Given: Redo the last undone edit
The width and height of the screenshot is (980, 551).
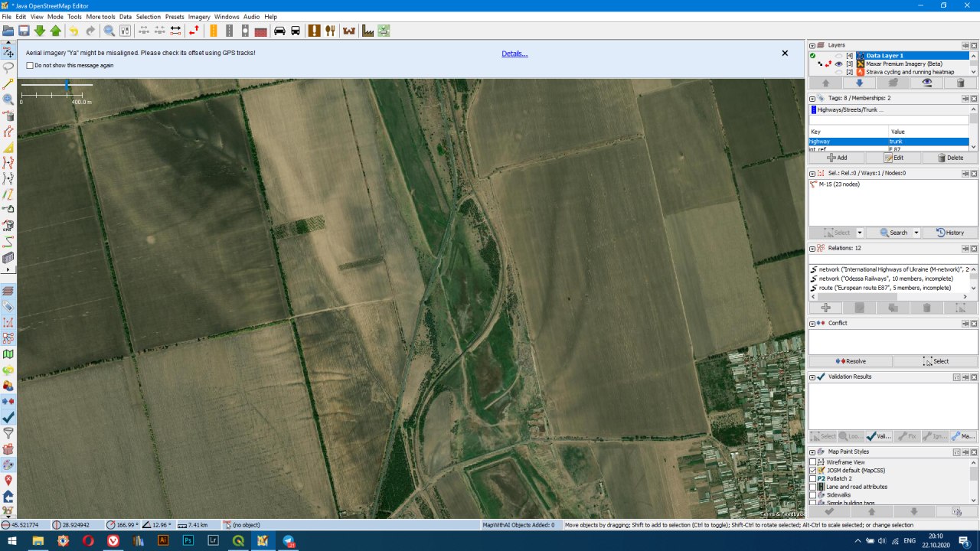Looking at the screenshot, I should tap(90, 31).
